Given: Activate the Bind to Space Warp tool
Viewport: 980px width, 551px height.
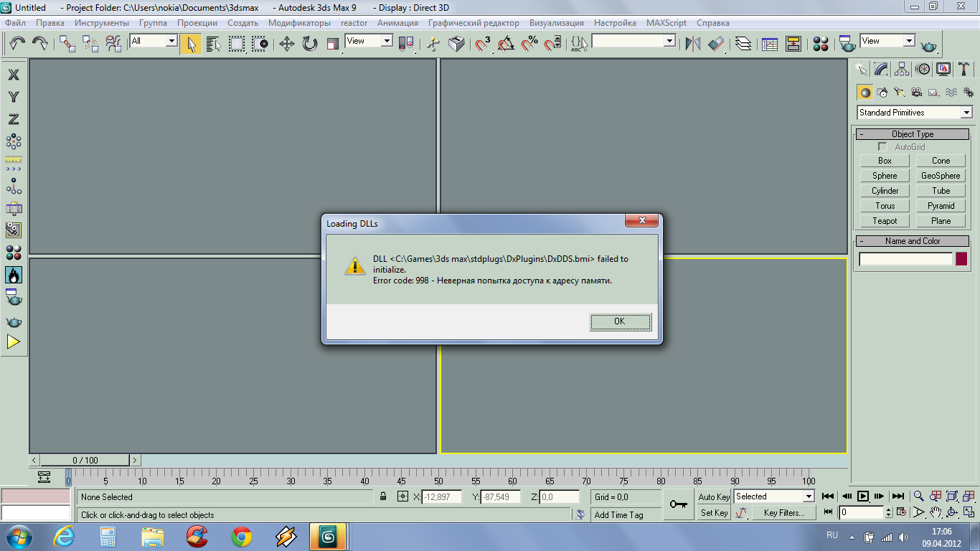Looking at the screenshot, I should tap(114, 44).
